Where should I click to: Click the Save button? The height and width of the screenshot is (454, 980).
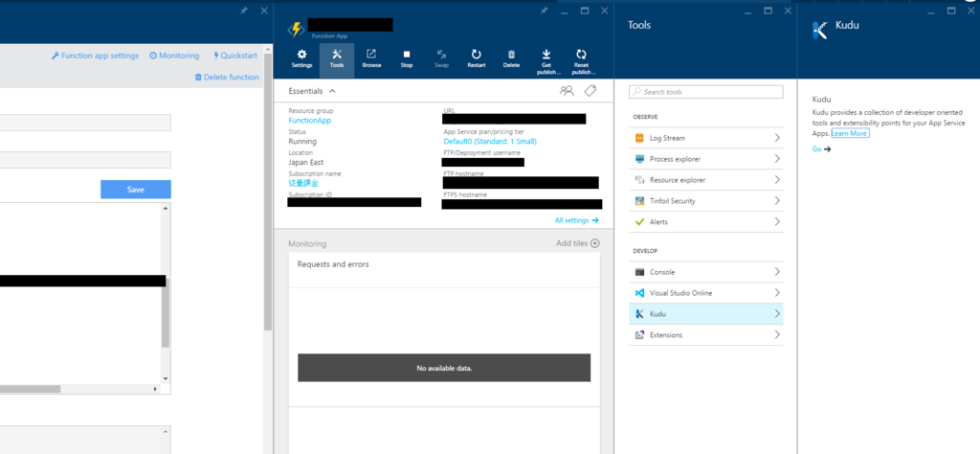[136, 190]
